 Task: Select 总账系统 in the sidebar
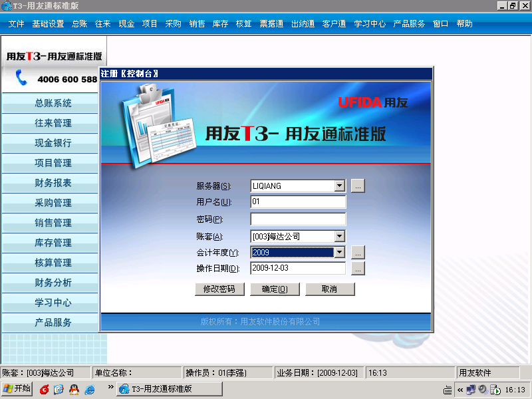51,103
